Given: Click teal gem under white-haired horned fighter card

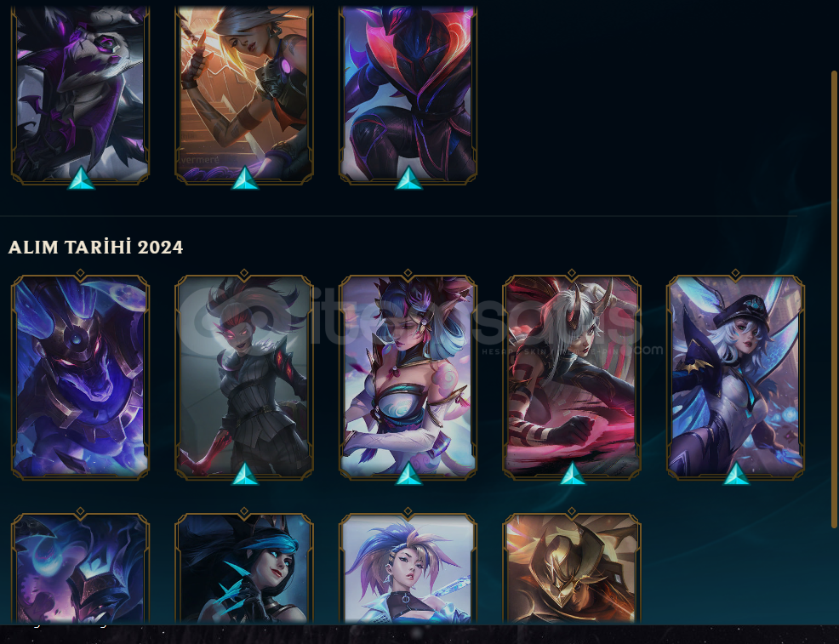Looking at the screenshot, I should tap(573, 474).
